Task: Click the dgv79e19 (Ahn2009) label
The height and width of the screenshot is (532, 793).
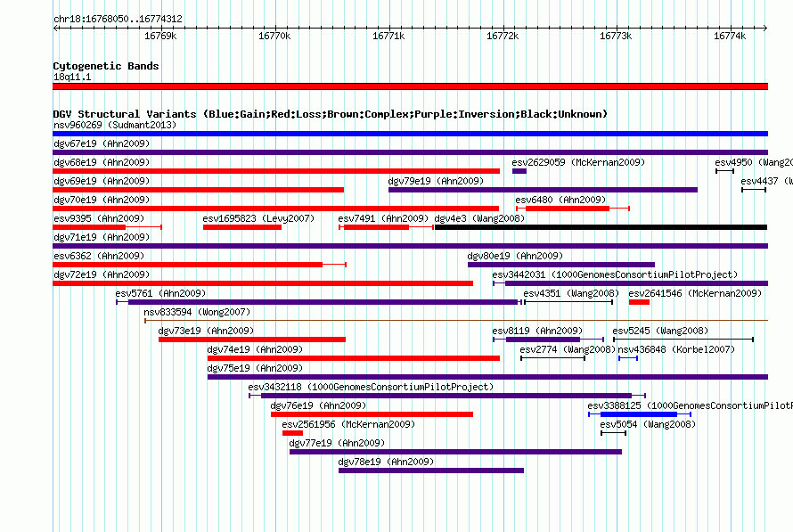Action: 436,181
